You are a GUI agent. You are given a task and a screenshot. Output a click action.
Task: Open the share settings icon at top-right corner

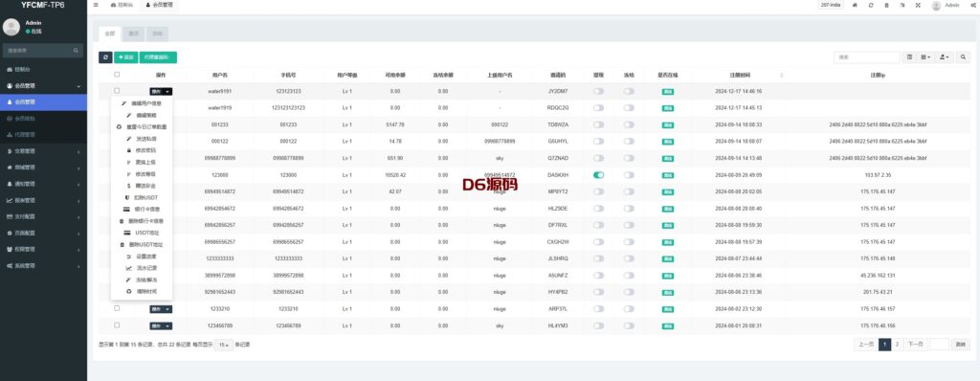[972, 5]
